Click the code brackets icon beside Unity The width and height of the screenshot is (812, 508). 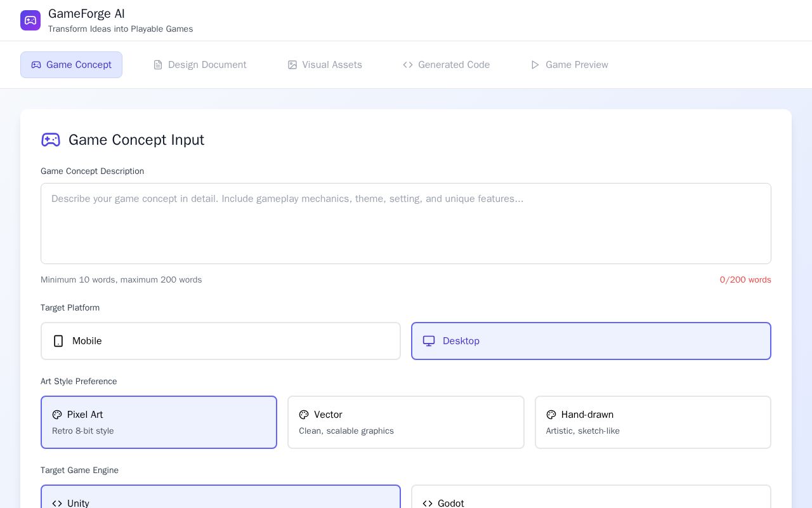pos(57,504)
